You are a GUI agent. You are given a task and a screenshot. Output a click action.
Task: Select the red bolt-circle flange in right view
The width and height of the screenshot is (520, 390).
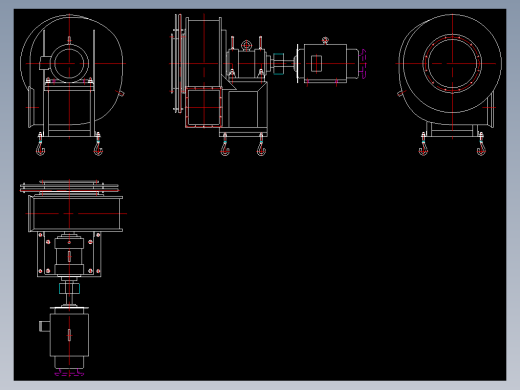pyautogui.click(x=452, y=63)
